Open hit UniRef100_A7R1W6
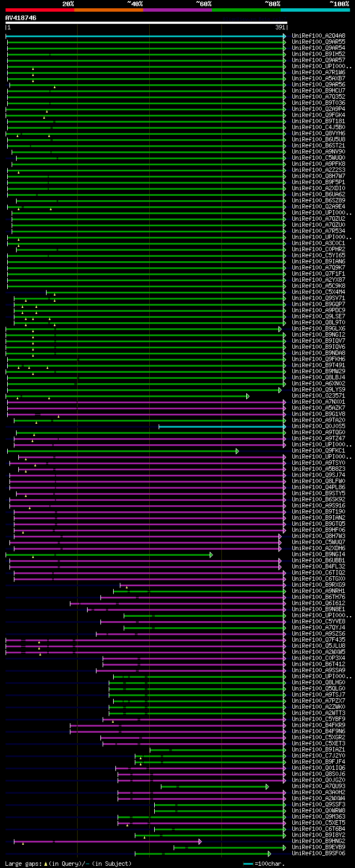The image size is (355, 868). (318, 73)
